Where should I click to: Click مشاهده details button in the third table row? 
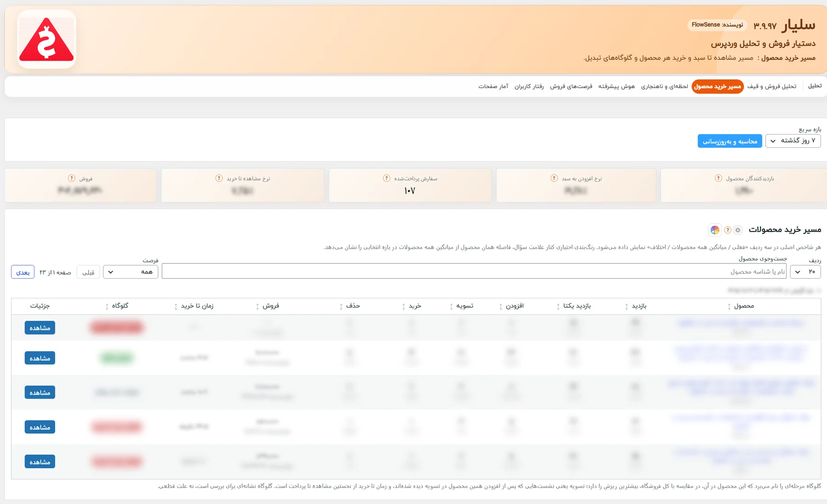click(x=40, y=392)
